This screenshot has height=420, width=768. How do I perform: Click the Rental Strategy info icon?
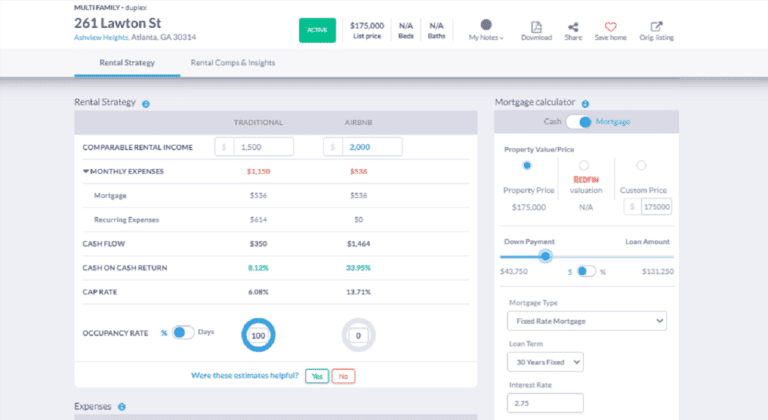146,103
